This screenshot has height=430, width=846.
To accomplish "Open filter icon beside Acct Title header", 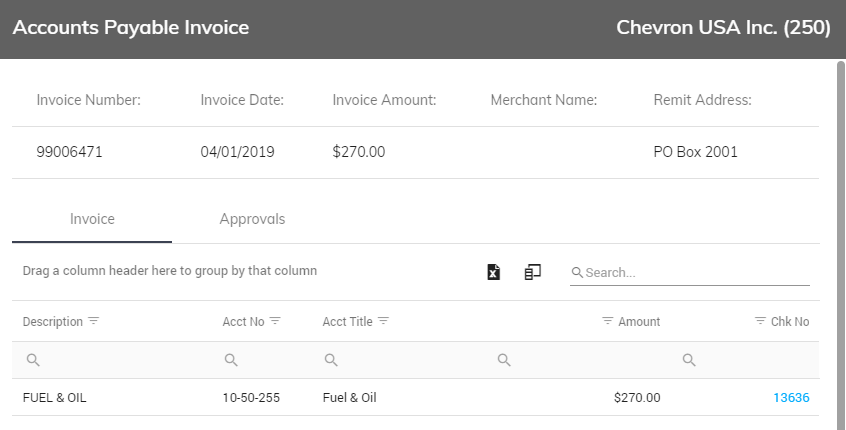I will 384,321.
